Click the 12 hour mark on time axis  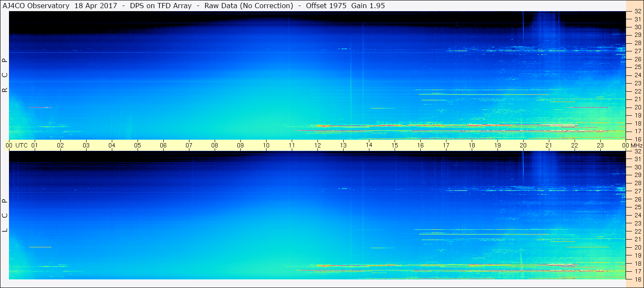[x=318, y=145]
